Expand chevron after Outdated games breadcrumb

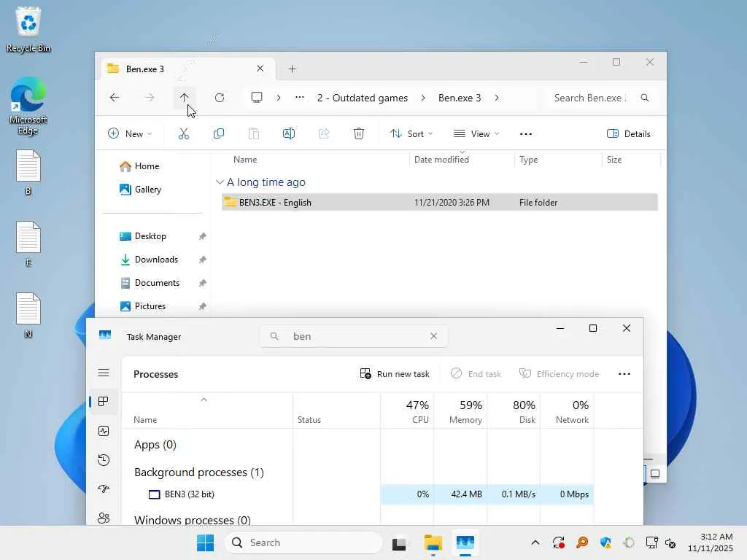(423, 98)
